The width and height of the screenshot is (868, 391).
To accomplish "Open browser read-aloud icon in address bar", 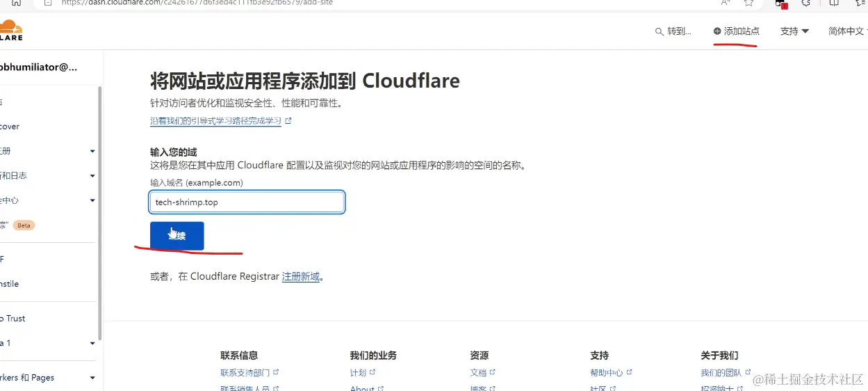I will point(726,3).
